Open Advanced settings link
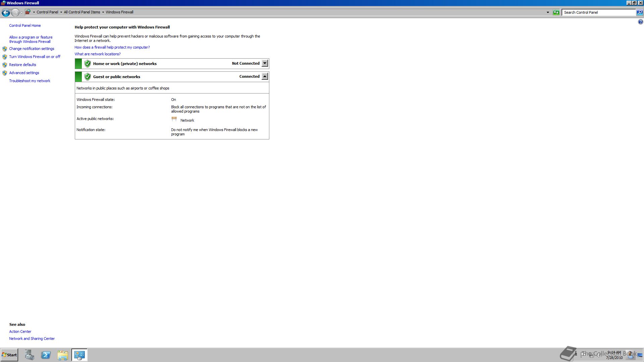 click(x=24, y=73)
